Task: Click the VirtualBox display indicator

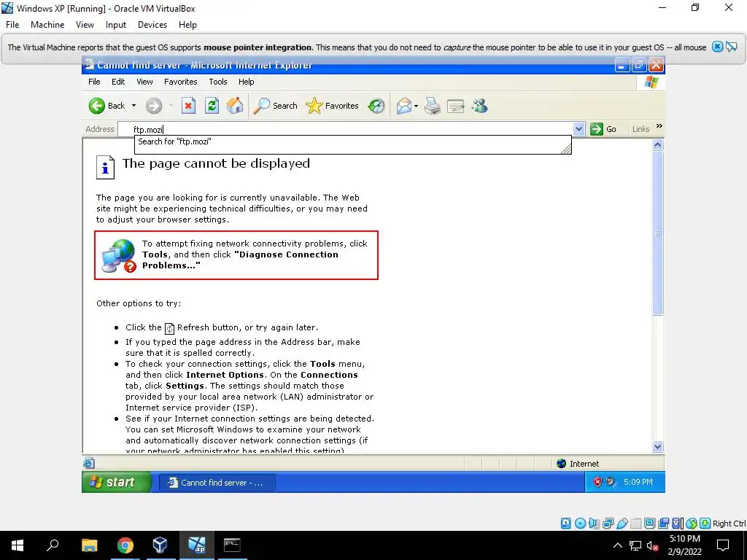Action: [x=649, y=524]
